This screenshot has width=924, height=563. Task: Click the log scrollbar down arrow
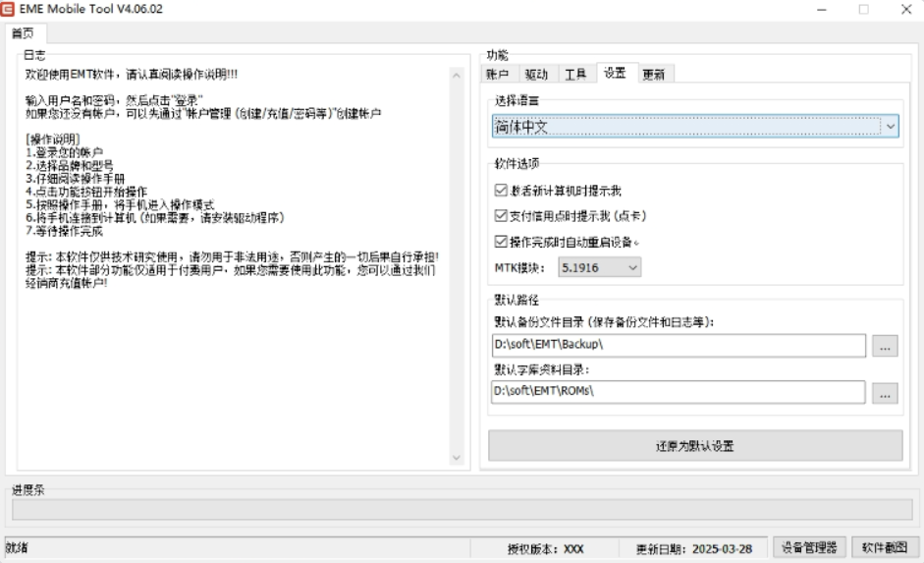coord(456,458)
